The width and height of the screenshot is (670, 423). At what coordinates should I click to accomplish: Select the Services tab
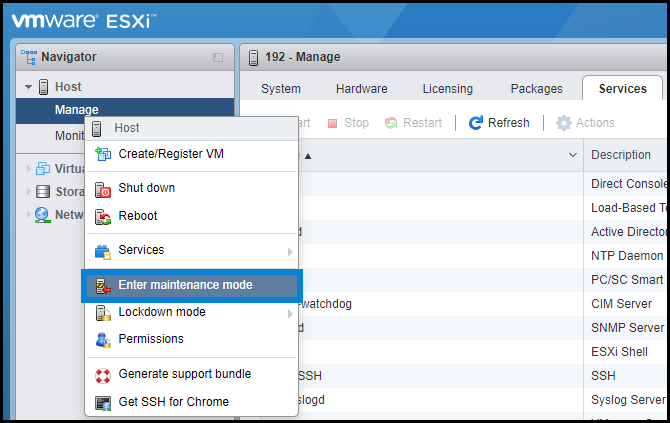623,88
